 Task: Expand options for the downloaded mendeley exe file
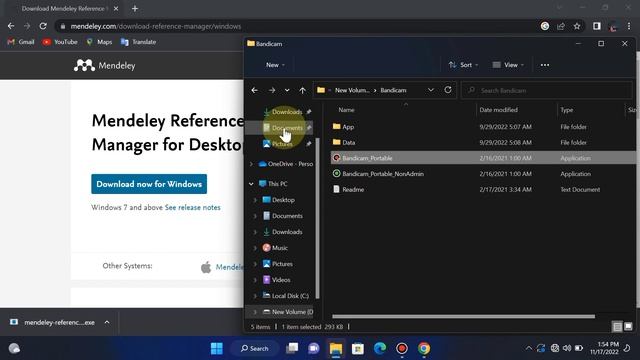click(x=107, y=322)
